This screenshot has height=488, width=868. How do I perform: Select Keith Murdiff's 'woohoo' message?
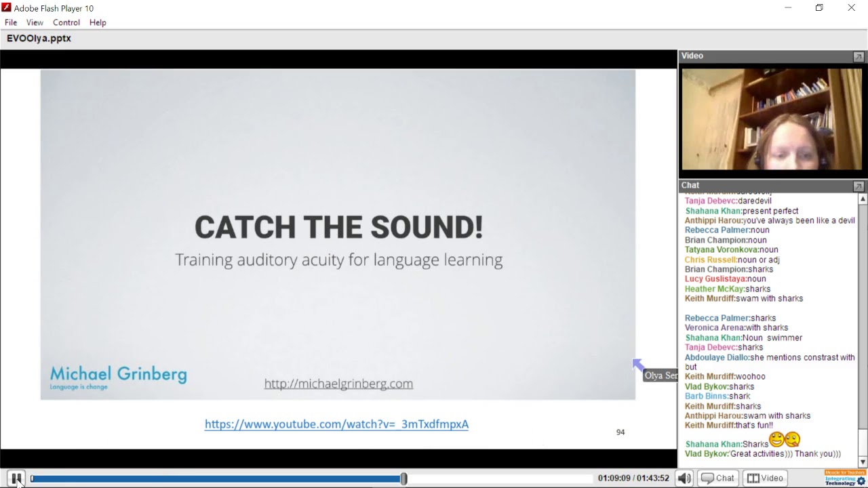[725, 377]
